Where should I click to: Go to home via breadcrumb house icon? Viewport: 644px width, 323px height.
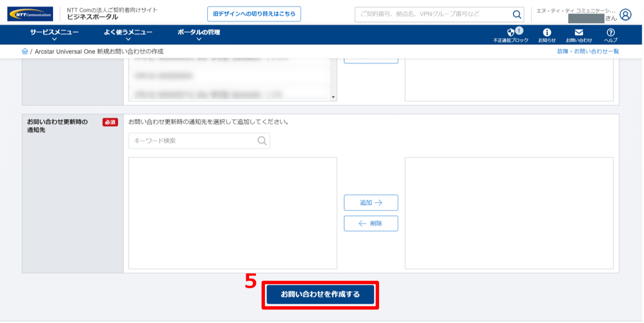point(25,51)
